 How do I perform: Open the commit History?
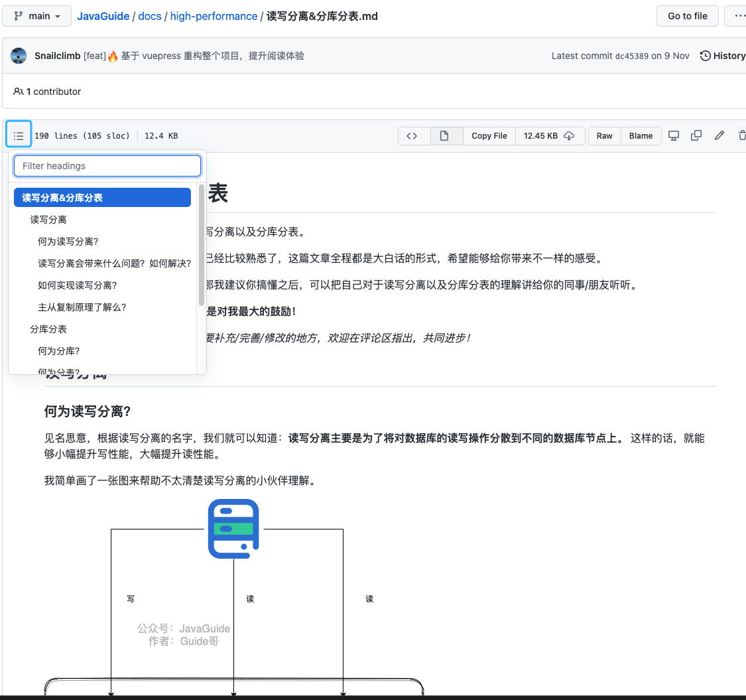[x=723, y=56]
